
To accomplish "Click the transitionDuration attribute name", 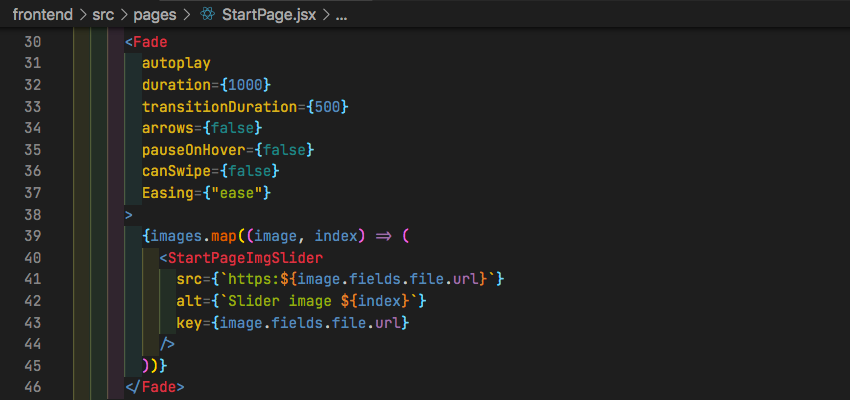I will point(220,107).
